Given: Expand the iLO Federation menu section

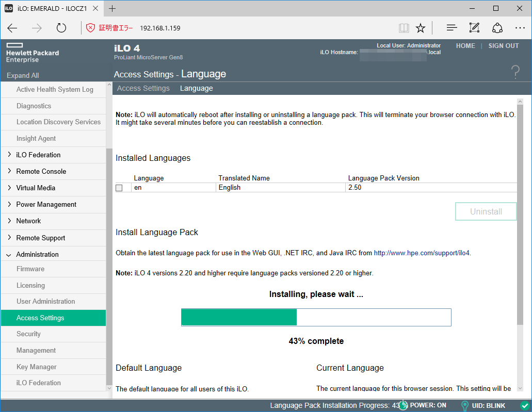Looking at the screenshot, I should pos(9,155).
